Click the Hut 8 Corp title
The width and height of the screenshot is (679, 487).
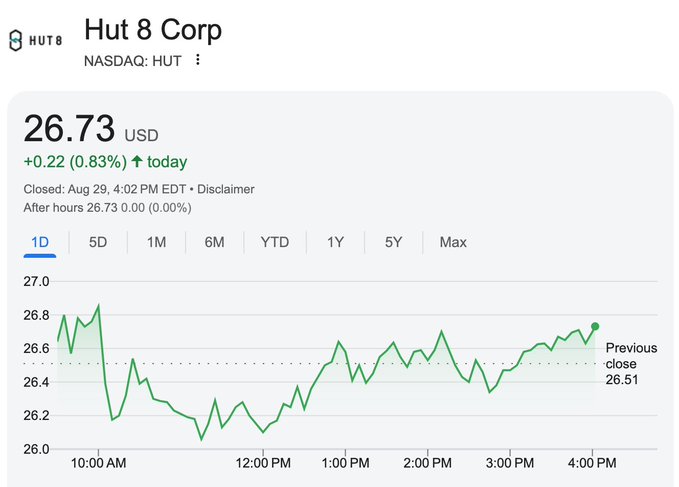click(153, 29)
